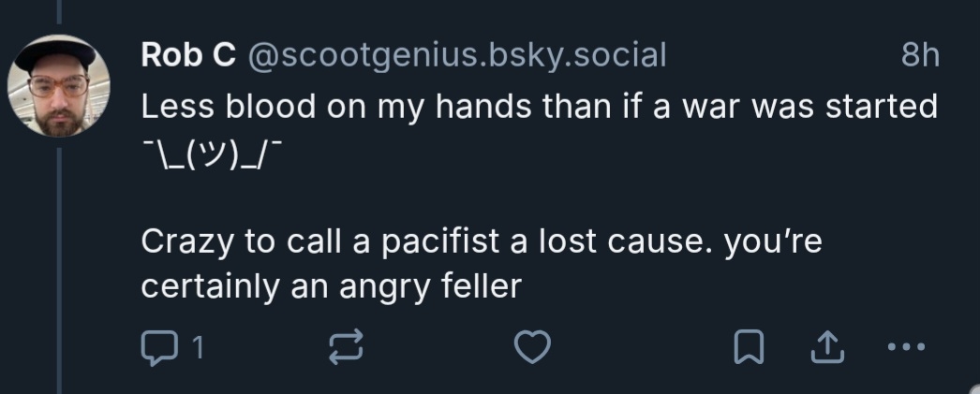Screen dimensions: 980x394
Task: Click the 8h timestamp
Action: click(x=918, y=56)
